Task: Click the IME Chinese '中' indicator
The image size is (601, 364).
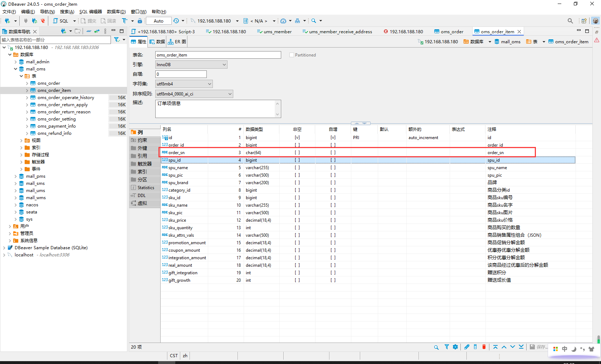Action: (565, 349)
